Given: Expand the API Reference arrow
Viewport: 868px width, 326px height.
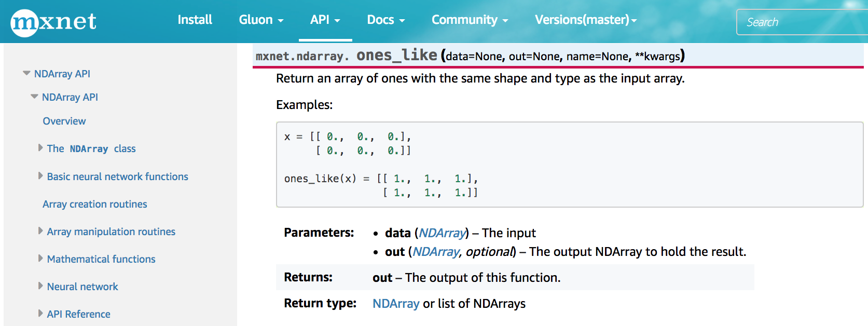Looking at the screenshot, I should (x=40, y=314).
